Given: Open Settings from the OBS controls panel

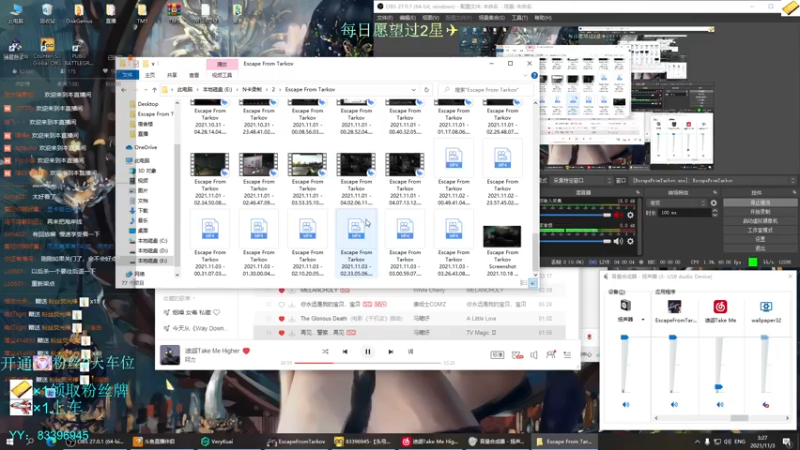Looking at the screenshot, I should [760, 239].
